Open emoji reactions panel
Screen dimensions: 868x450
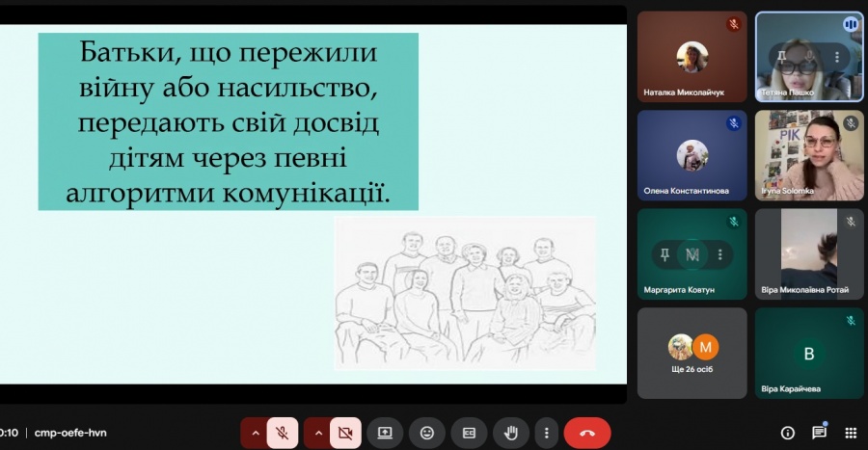click(427, 433)
